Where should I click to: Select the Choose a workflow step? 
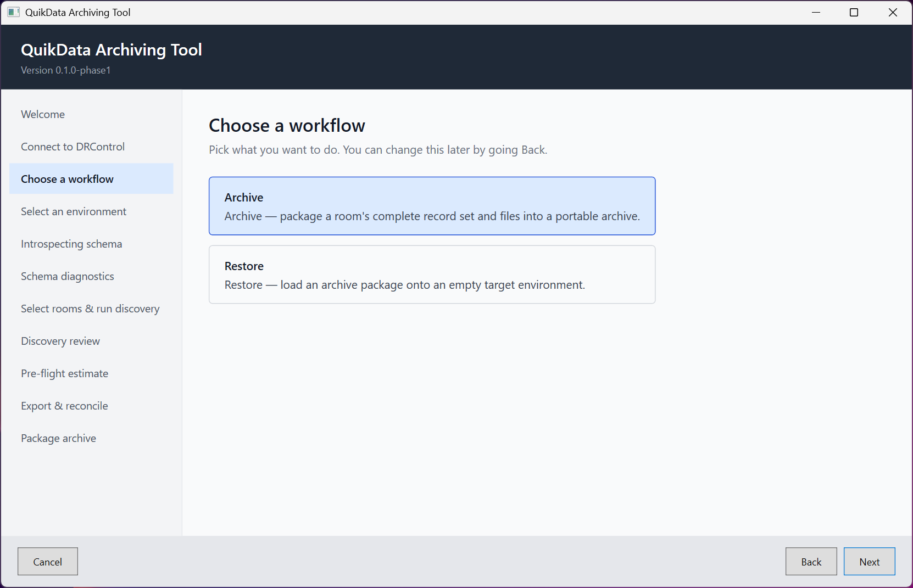coord(91,179)
